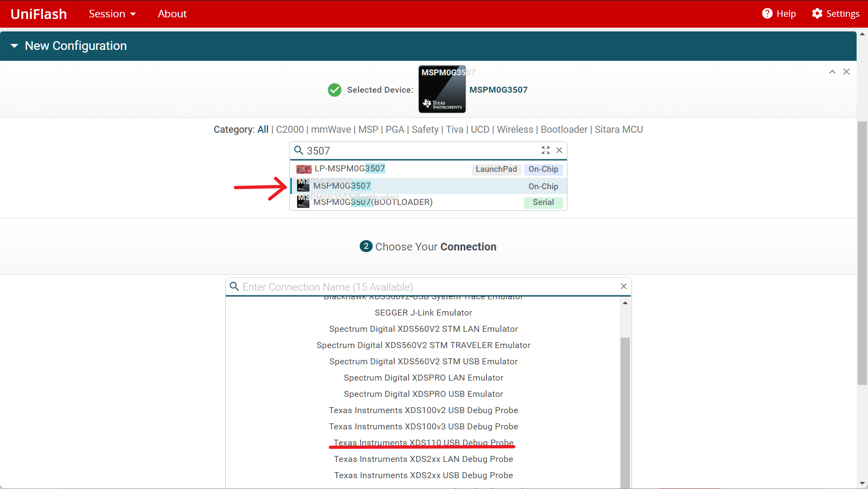Image resolution: width=868 pixels, height=489 pixels.
Task: Select the Safety category filter
Action: point(425,130)
